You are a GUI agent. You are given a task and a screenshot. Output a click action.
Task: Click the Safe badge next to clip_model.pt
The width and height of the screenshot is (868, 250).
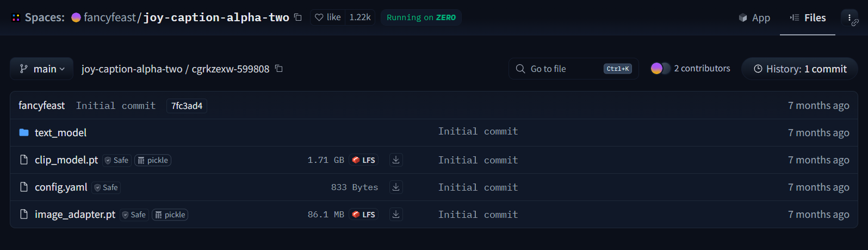coord(117,160)
